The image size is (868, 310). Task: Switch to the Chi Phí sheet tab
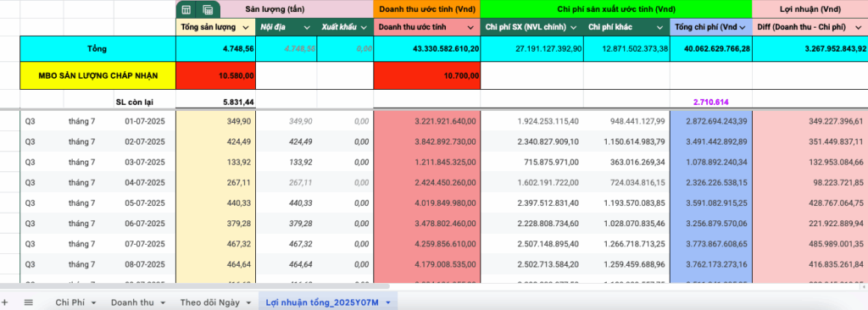point(71,302)
